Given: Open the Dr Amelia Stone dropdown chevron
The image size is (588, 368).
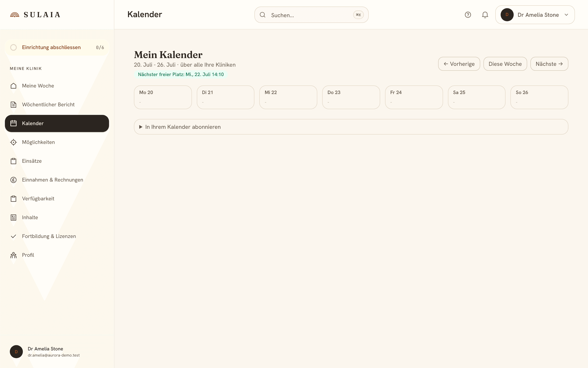Looking at the screenshot, I should point(566,15).
